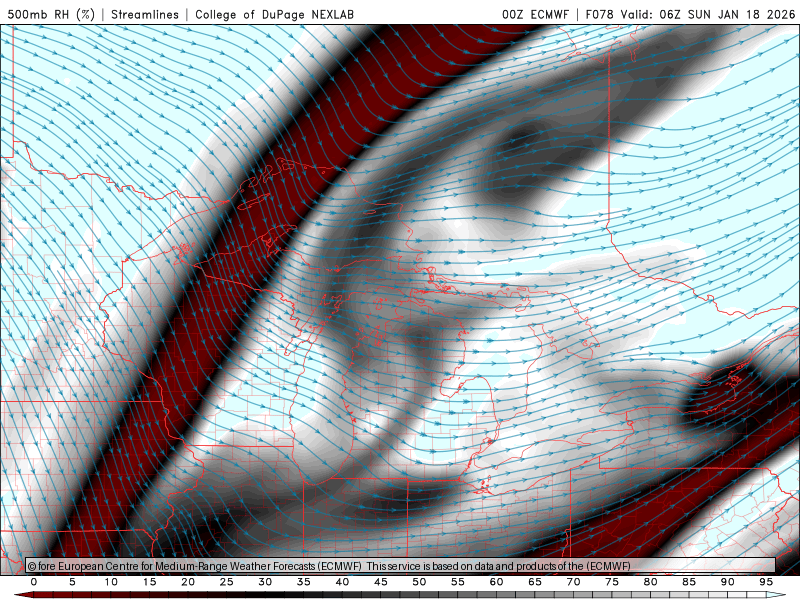Click "Valid: 06Z SUN JAN 18 2026" text
The image size is (800, 600).
(x=708, y=14)
